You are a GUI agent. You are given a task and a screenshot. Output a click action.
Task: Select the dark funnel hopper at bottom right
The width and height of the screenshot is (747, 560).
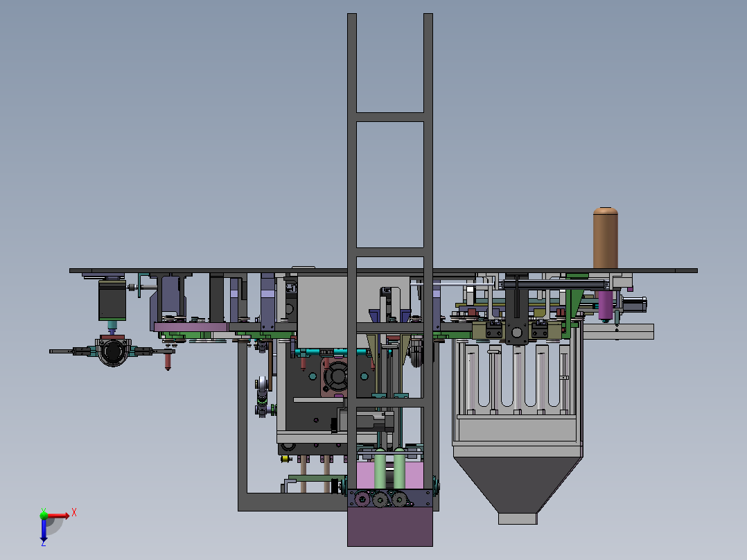pyautogui.click(x=518, y=485)
